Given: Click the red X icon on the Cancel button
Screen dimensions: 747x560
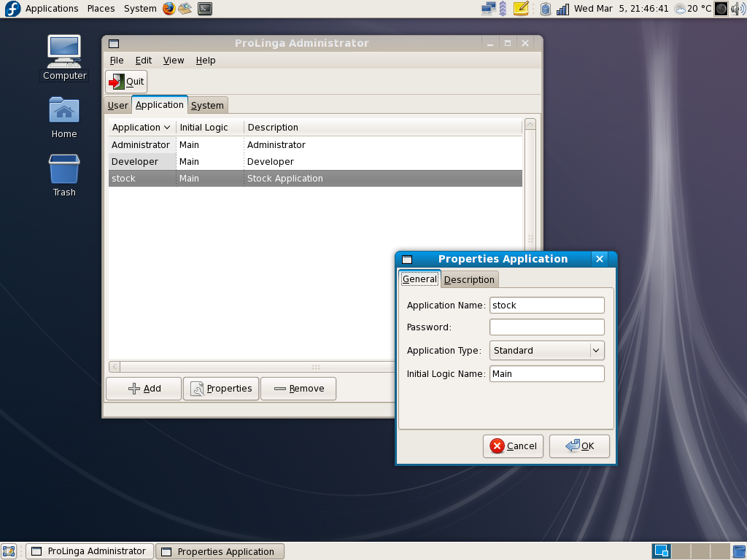Looking at the screenshot, I should (497, 446).
